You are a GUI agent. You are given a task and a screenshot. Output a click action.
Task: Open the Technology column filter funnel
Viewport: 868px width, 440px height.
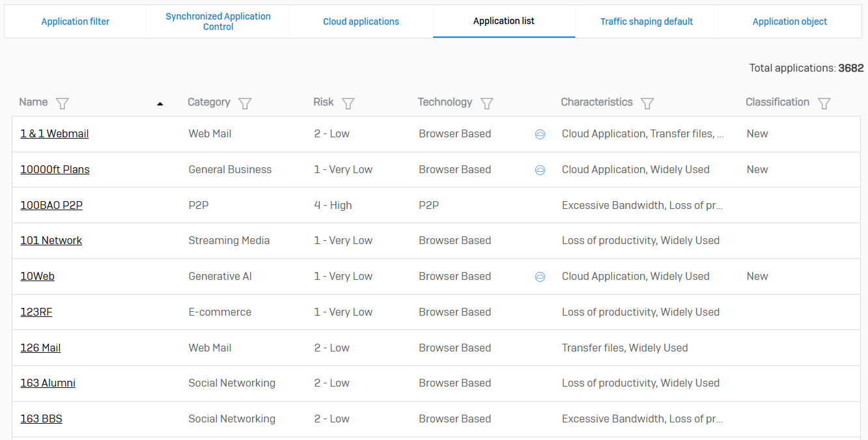[486, 103]
